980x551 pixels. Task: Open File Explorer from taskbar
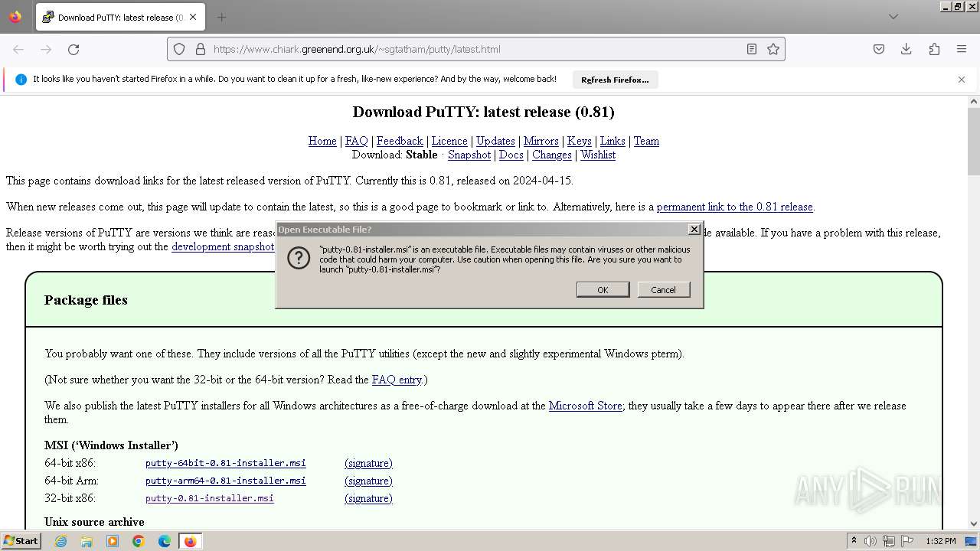87,541
